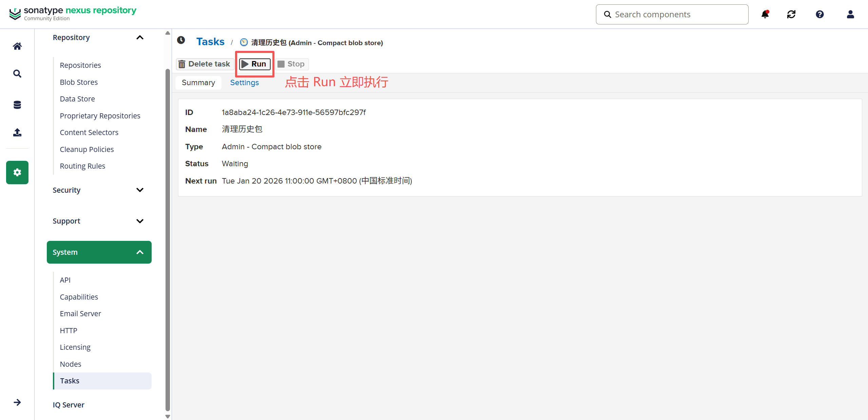Click the home icon in left rail

(17, 46)
